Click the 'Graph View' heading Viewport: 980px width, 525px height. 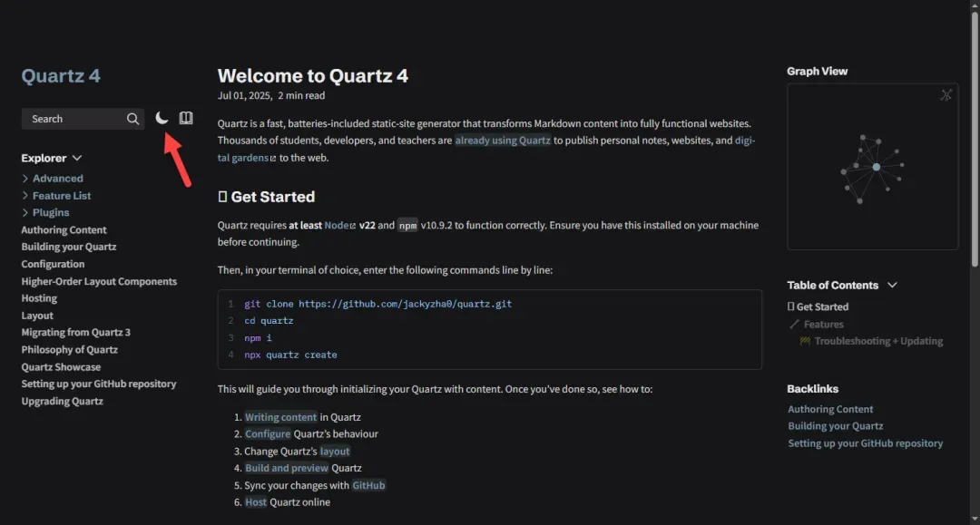coord(817,71)
